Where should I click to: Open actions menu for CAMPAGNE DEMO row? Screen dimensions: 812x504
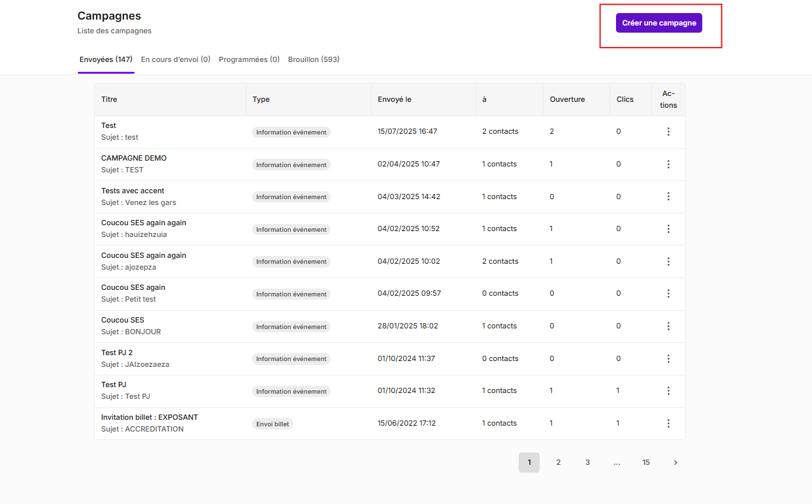668,165
